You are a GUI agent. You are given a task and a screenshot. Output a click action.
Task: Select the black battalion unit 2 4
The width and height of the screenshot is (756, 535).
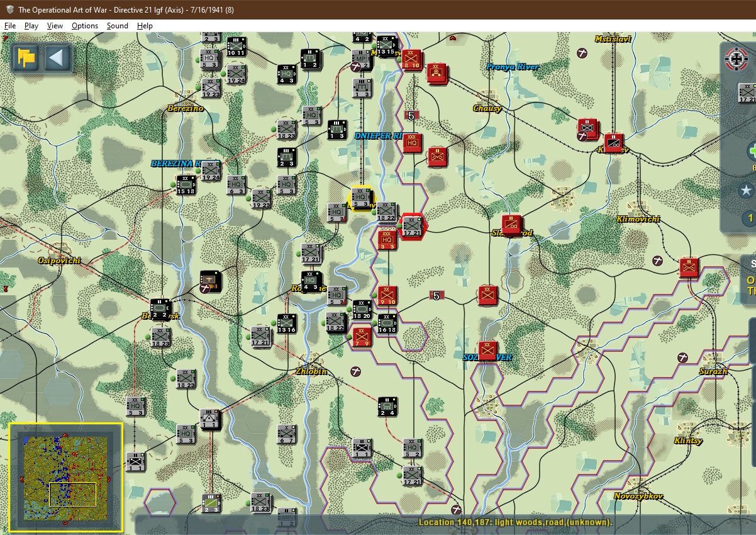(387, 406)
